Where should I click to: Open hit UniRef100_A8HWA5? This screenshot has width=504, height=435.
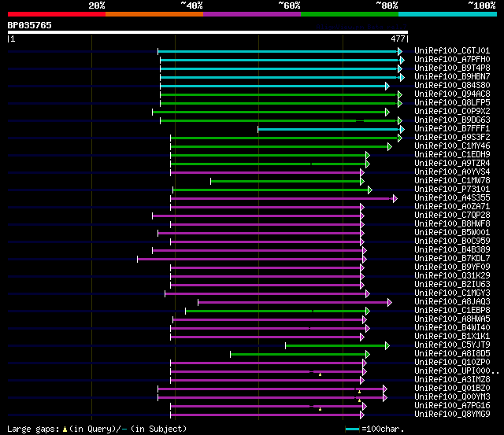coord(452,319)
